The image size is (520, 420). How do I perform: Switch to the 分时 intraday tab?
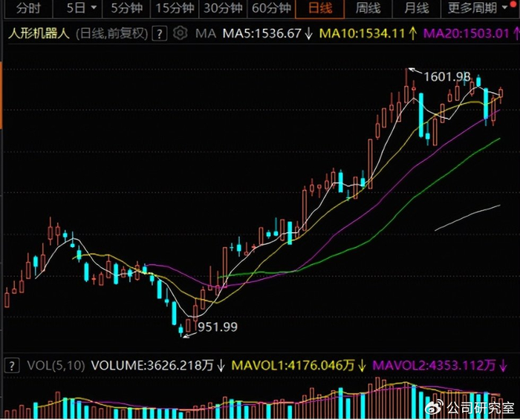[x=28, y=8]
